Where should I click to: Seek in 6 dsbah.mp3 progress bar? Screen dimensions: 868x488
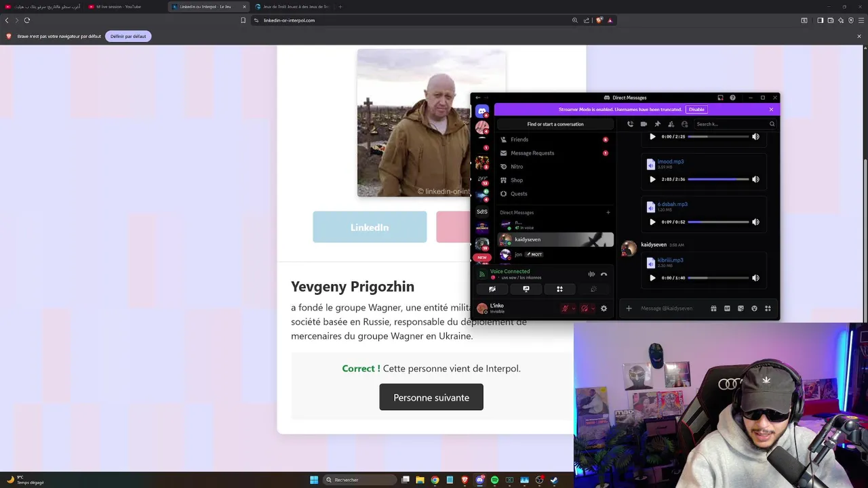[x=718, y=222]
